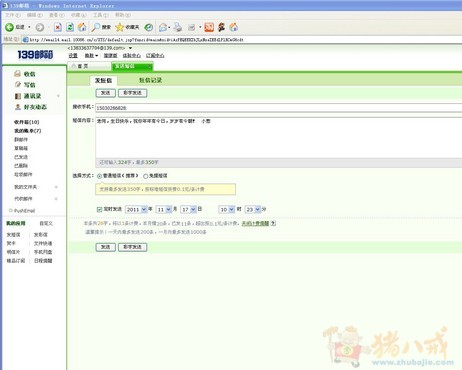Expand the 通讯录 sidebar arrow
The height and width of the screenshot is (370, 462).
[x=58, y=96]
